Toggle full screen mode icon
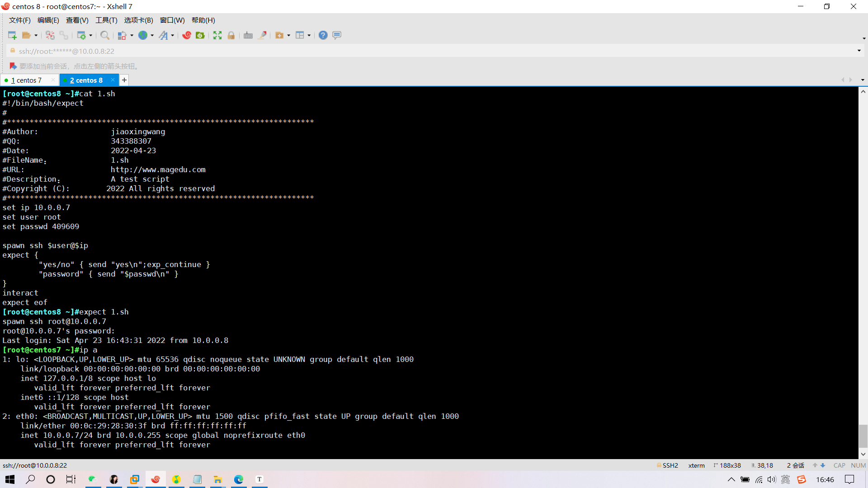The width and height of the screenshot is (868, 488). pyautogui.click(x=217, y=35)
